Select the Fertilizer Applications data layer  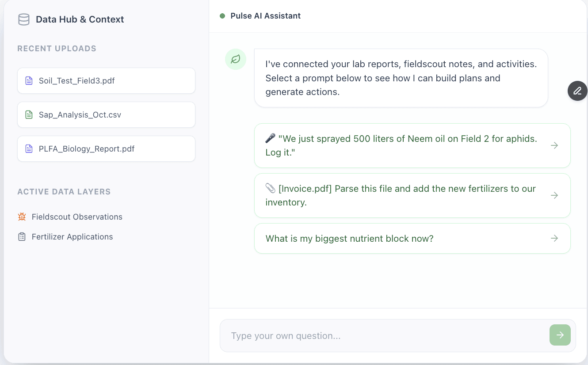pyautogui.click(x=72, y=237)
